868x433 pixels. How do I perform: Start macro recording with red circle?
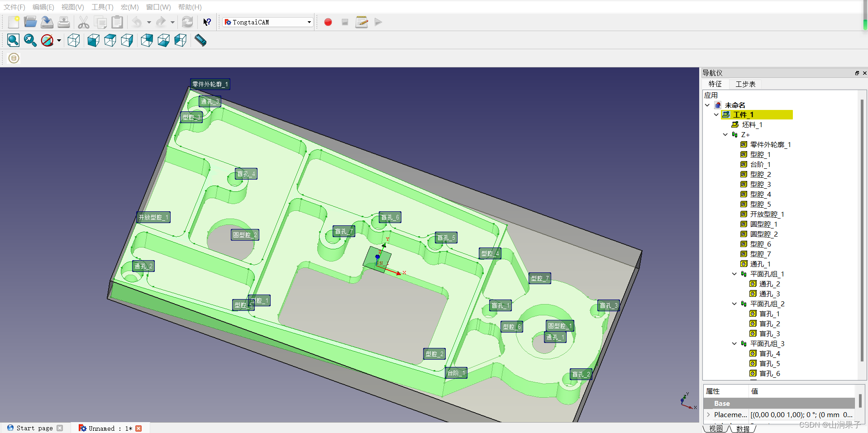pyautogui.click(x=328, y=22)
